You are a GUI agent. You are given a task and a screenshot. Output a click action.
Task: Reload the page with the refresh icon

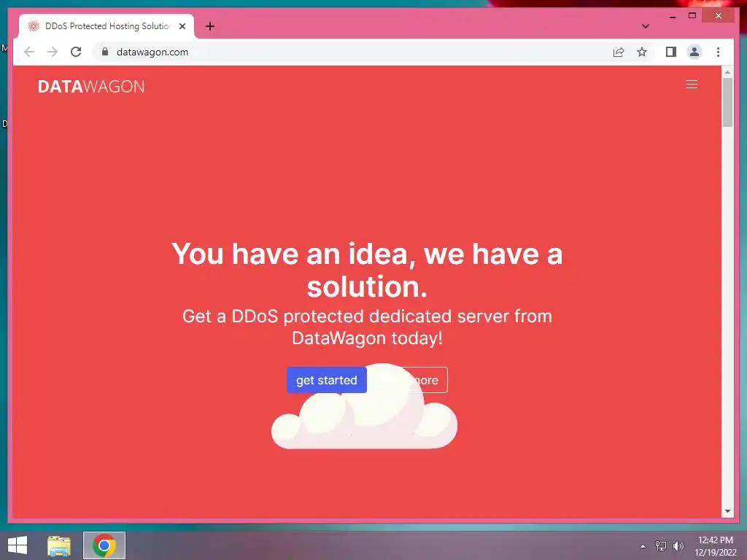(76, 52)
